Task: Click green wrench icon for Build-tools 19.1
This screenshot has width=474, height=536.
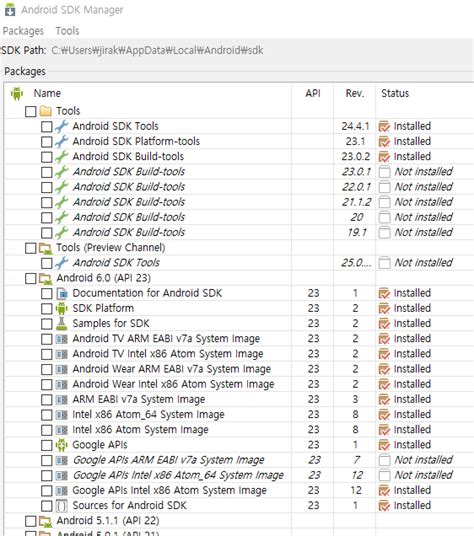Action: tap(62, 233)
